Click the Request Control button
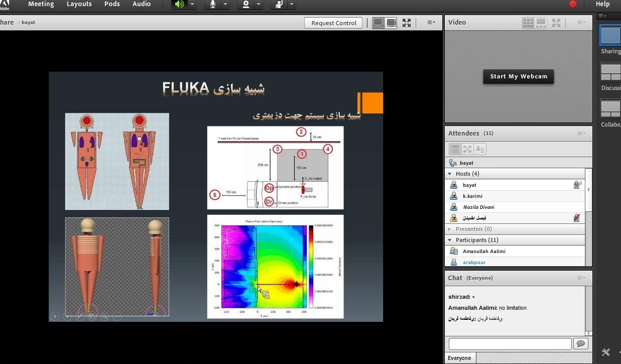621x364 pixels. coord(334,23)
